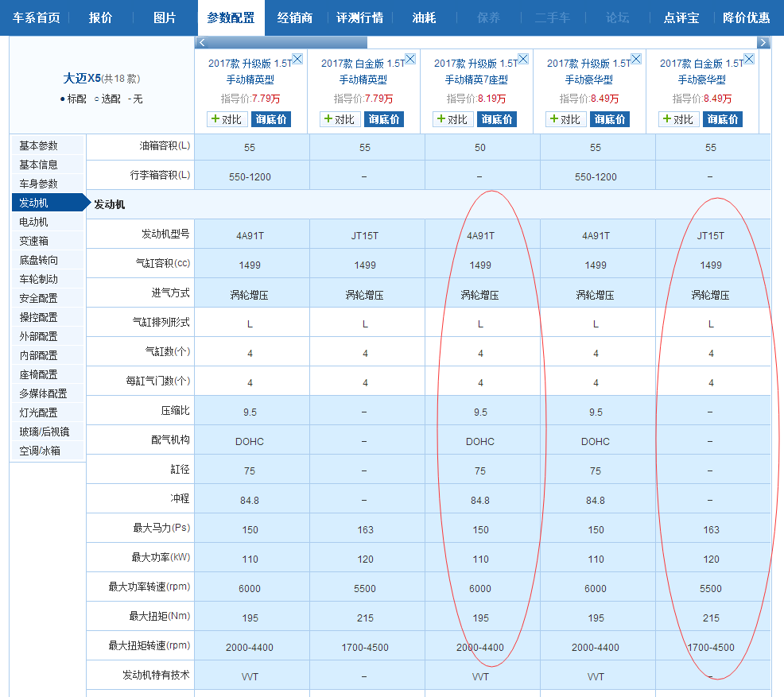Viewport: 784px width, 697px height.
Task: Click the 最大扭矩(Nm) row label
Action: click(160, 616)
